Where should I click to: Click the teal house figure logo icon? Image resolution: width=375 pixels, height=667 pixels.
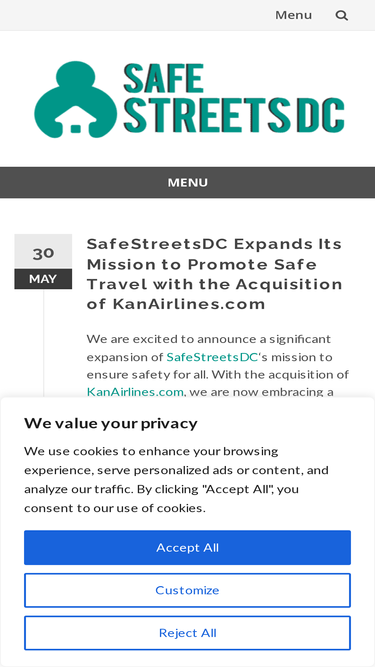coord(75,99)
